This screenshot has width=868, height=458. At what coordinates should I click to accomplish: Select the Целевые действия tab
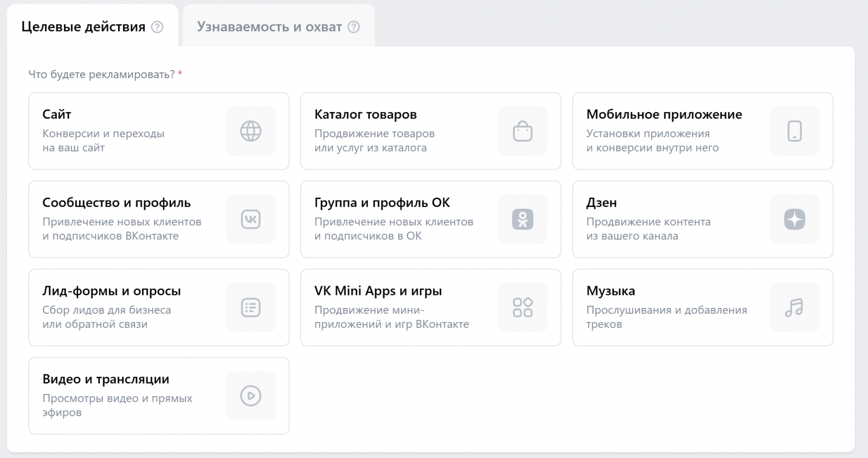coord(83,27)
